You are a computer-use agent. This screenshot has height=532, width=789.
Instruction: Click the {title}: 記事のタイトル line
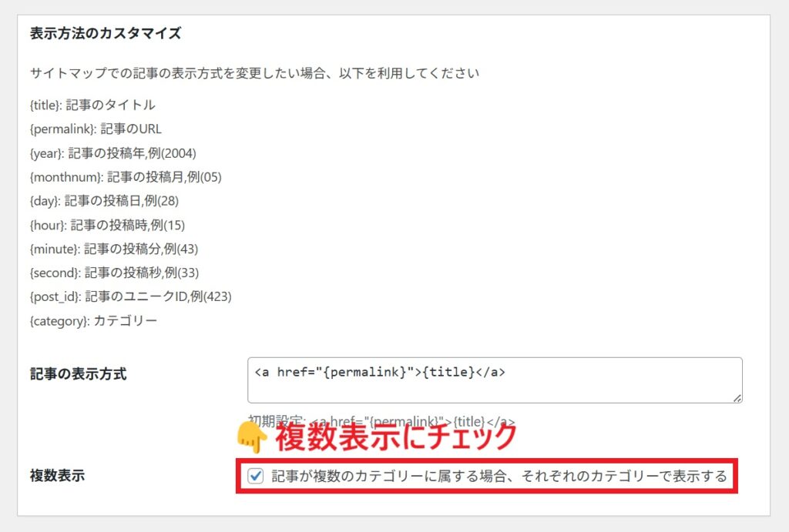tap(92, 105)
